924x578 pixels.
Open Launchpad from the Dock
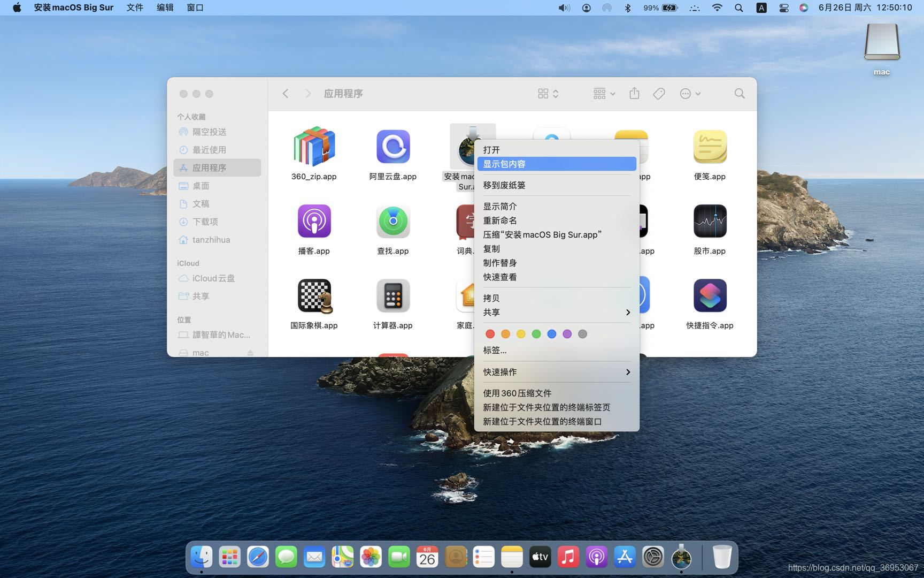230,557
